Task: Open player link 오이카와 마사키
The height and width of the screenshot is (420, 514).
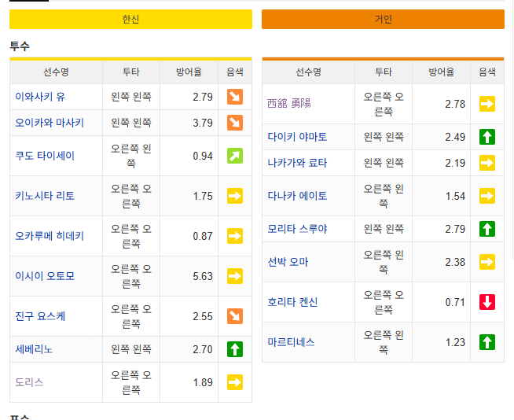Action: point(50,123)
